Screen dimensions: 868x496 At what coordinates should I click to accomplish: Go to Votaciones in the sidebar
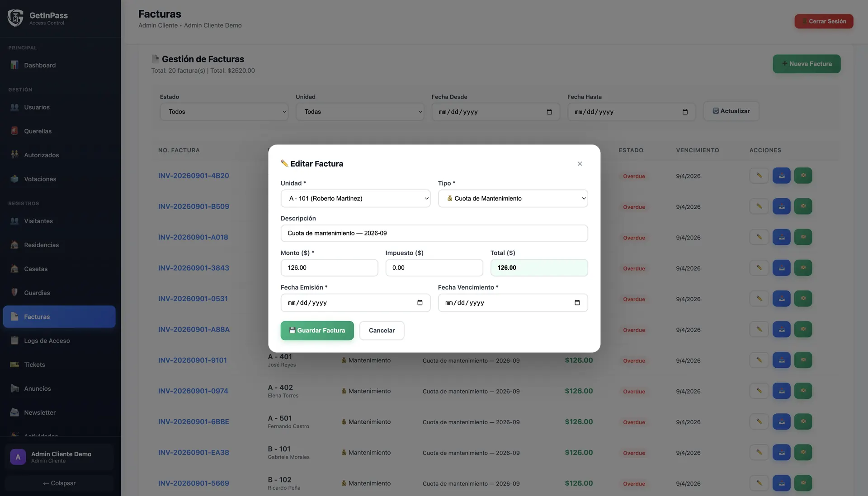pos(59,179)
